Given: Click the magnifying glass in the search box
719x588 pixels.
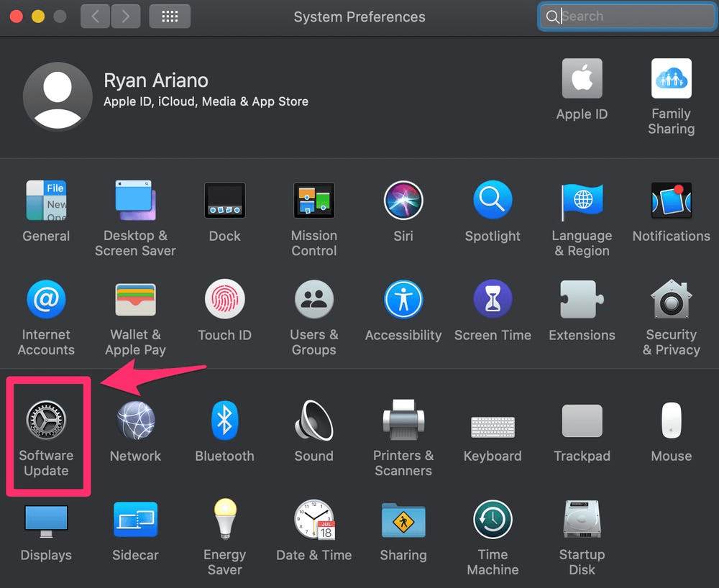Looking at the screenshot, I should click(552, 17).
